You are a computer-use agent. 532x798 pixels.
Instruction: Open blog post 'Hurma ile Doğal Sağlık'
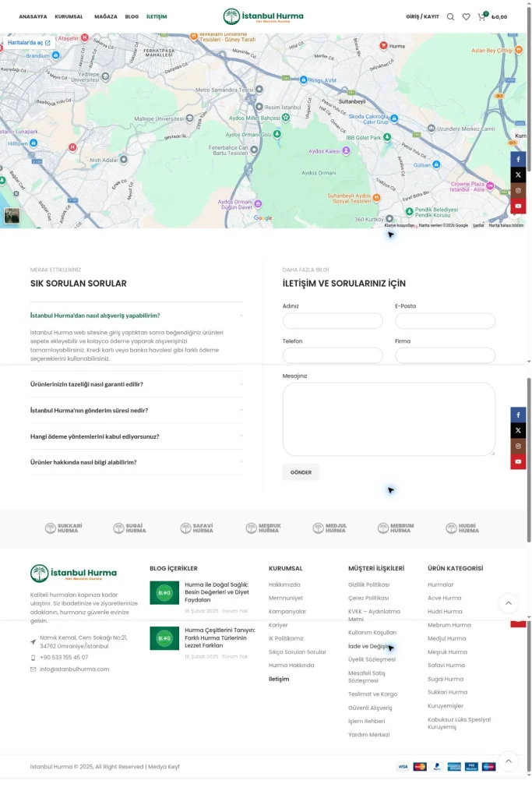click(x=217, y=592)
